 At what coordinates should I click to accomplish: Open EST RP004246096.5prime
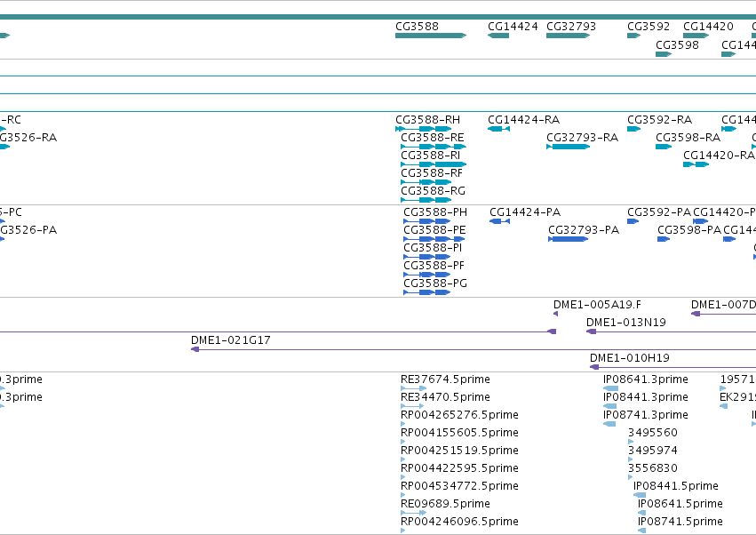coord(403,531)
